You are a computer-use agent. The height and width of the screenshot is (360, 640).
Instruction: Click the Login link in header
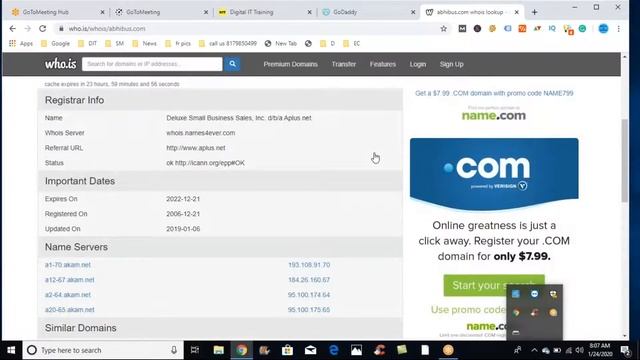point(418,64)
